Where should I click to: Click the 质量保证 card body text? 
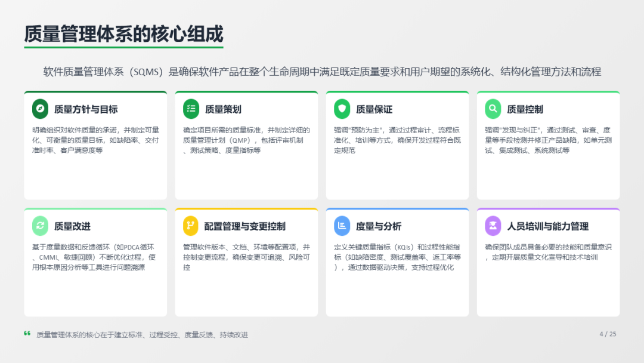(x=397, y=140)
